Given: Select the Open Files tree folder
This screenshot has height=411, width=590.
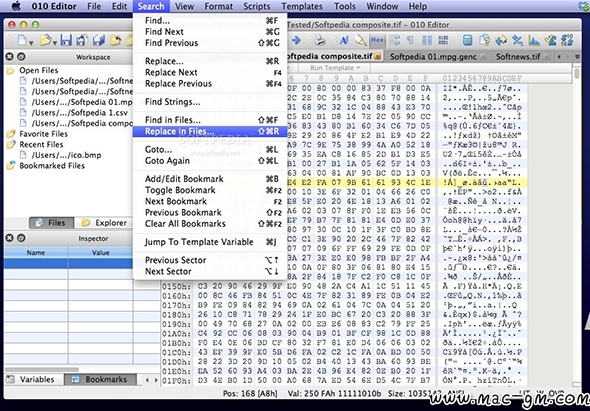Looking at the screenshot, I should (x=33, y=70).
